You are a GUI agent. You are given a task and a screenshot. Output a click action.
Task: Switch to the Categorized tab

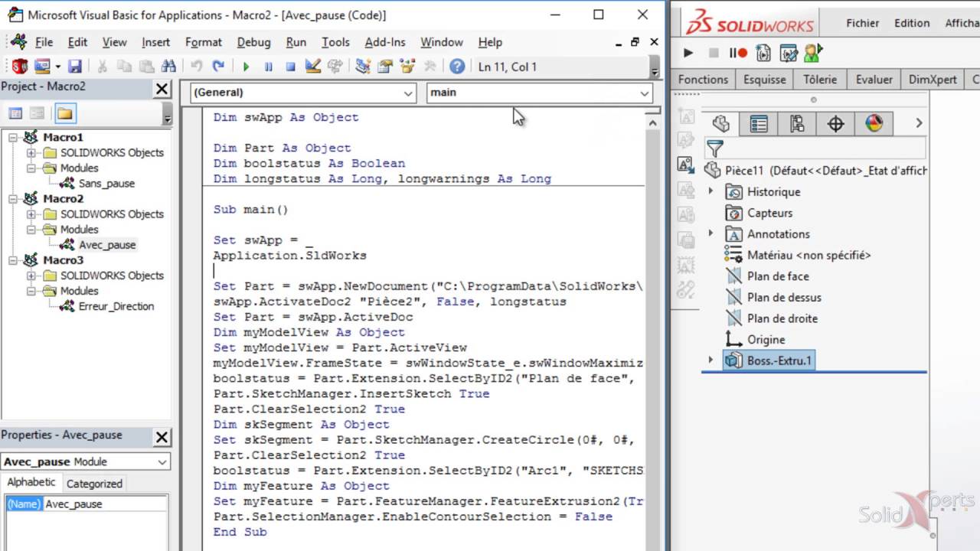[x=94, y=484]
